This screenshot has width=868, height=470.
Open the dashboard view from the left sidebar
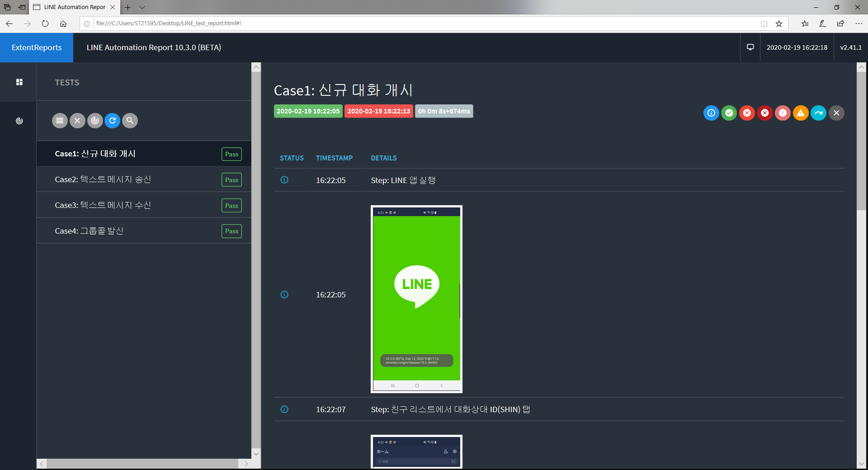click(19, 82)
